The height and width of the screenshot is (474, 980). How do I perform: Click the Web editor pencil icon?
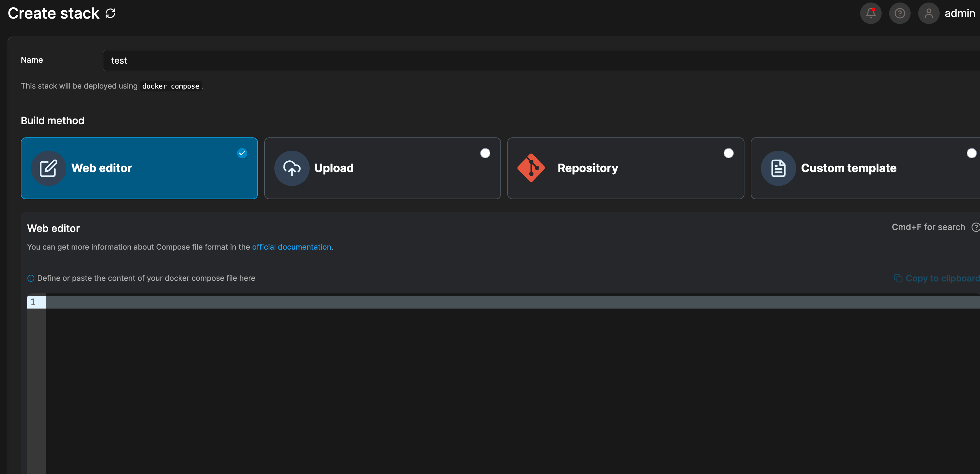pyautogui.click(x=48, y=168)
